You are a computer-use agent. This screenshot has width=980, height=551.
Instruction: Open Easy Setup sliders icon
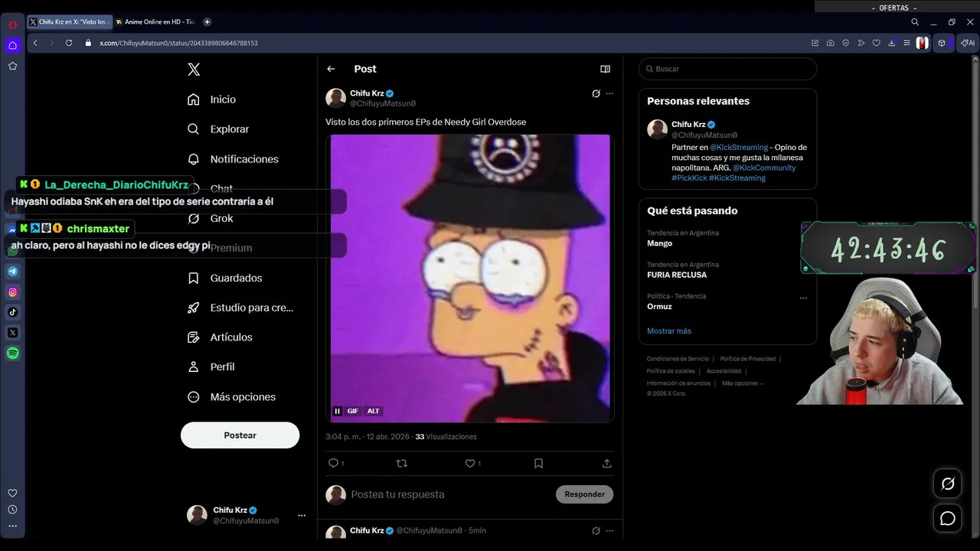[907, 43]
